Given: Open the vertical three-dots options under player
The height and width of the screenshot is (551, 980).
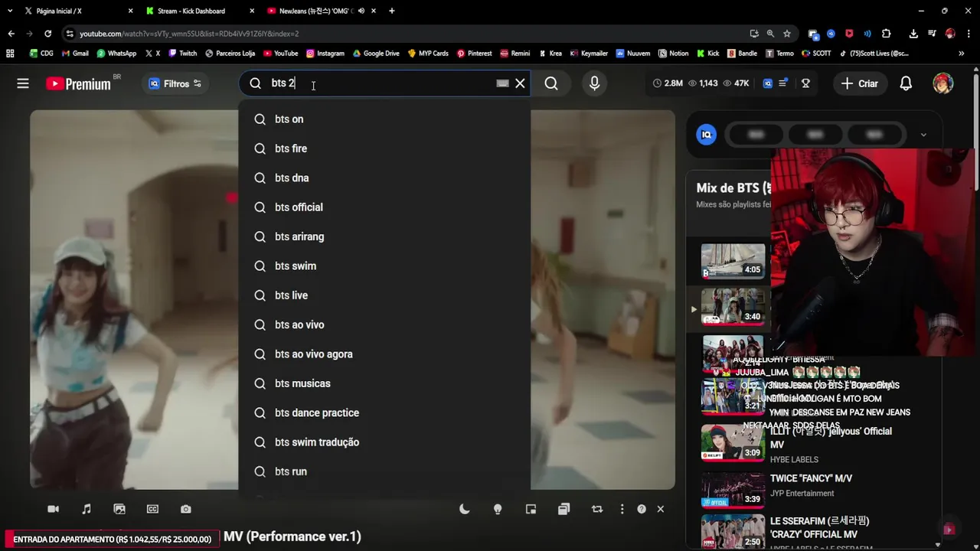Looking at the screenshot, I should [622, 509].
